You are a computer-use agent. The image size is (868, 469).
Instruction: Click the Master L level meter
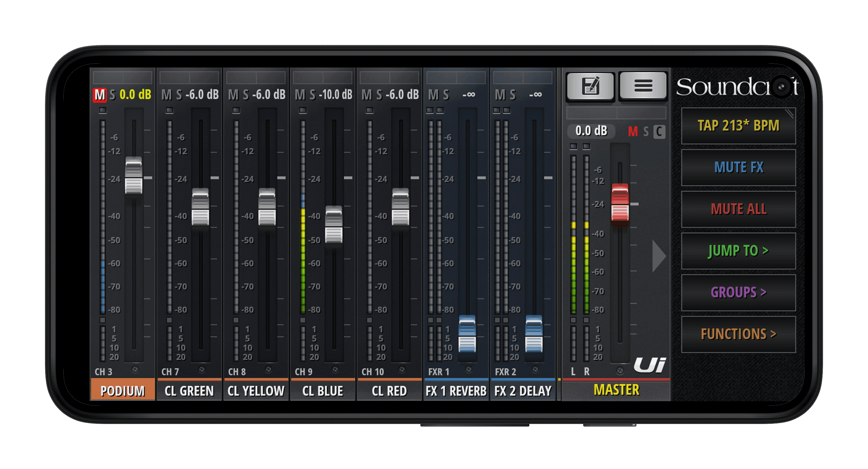click(573, 234)
